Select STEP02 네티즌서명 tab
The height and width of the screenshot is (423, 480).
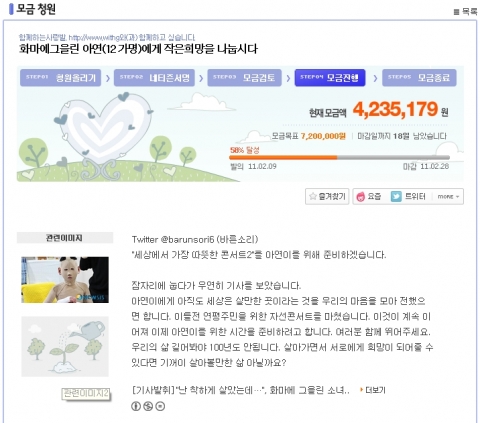click(x=154, y=78)
